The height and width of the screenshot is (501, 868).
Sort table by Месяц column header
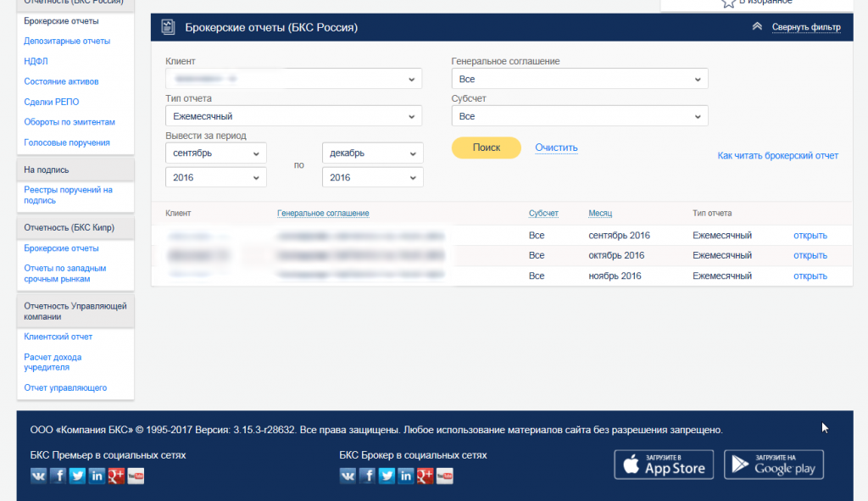(600, 213)
